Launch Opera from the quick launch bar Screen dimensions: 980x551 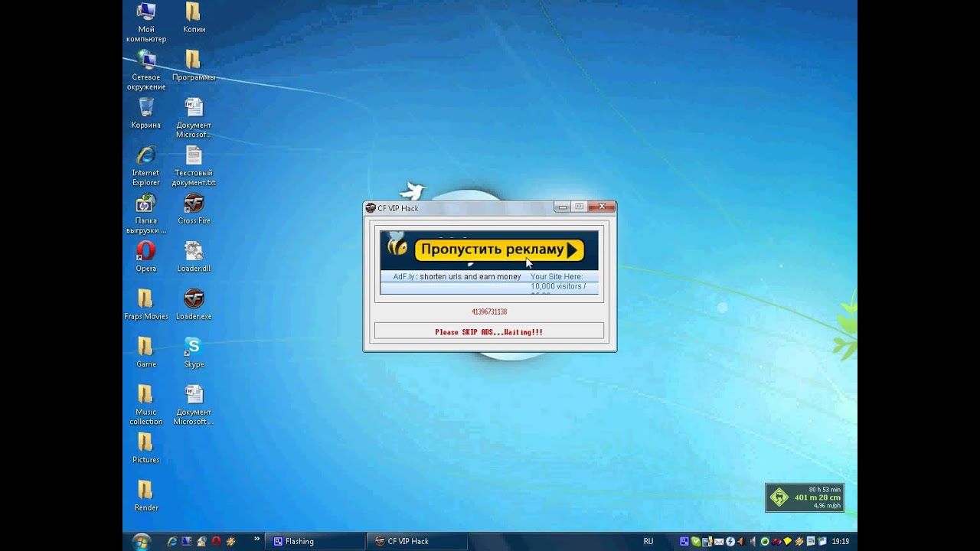[x=216, y=541]
